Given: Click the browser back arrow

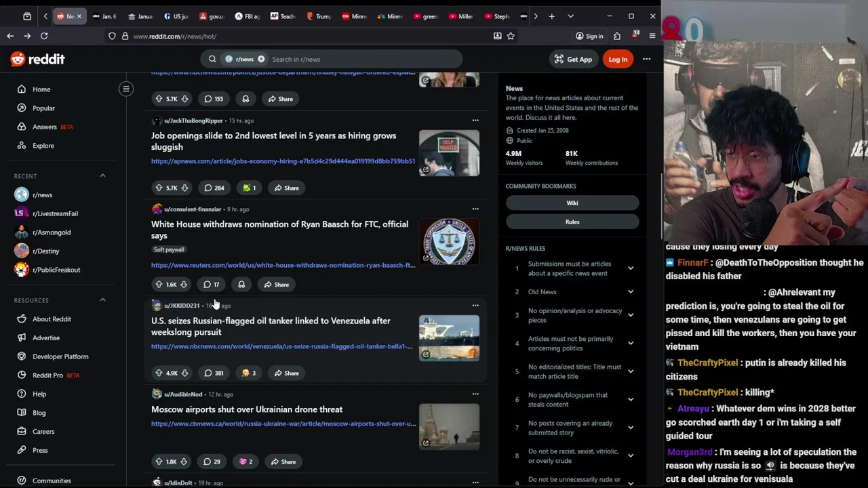Looking at the screenshot, I should 10,36.
